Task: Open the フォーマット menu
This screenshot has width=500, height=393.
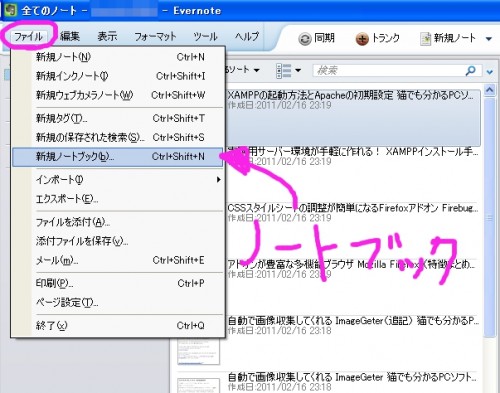Action: click(155, 36)
